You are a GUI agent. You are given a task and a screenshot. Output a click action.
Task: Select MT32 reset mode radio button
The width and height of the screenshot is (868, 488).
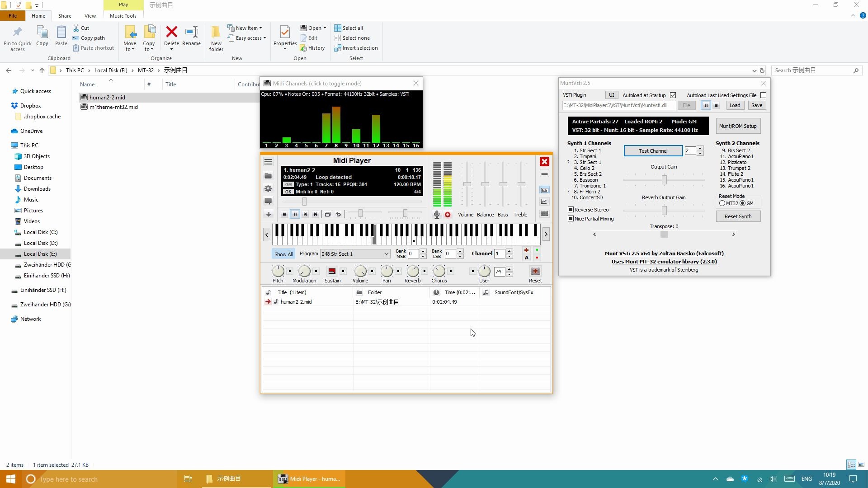[722, 203]
